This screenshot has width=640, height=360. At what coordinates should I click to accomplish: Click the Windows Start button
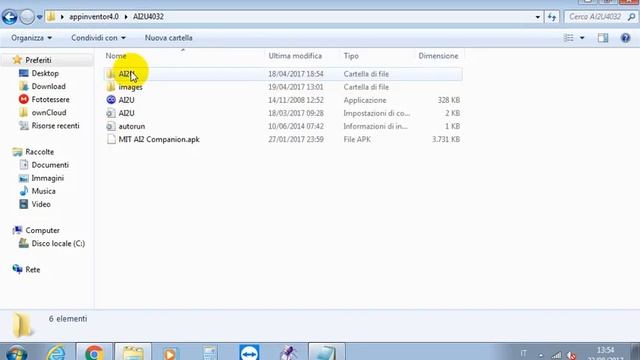pyautogui.click(x=17, y=353)
